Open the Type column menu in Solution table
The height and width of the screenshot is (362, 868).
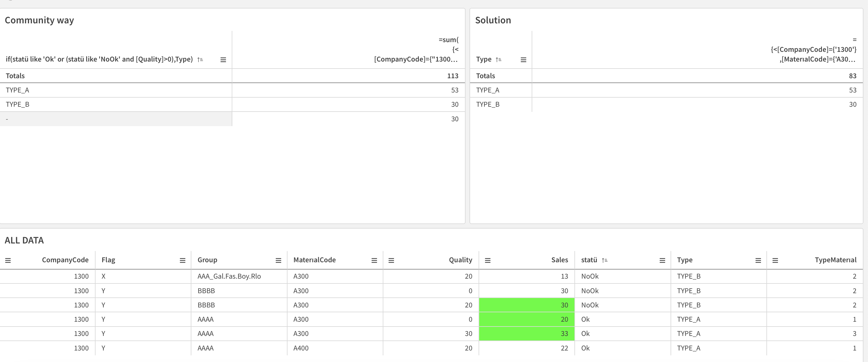(x=523, y=59)
